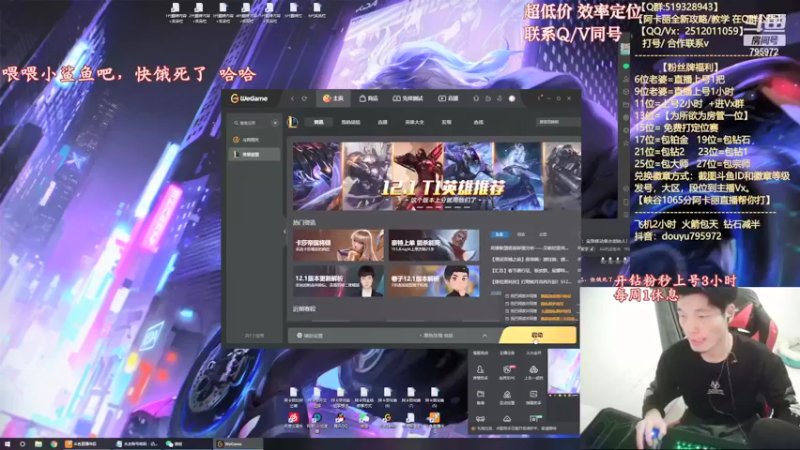Open the 12.1 T1英雄推荐 banner
Viewport: 800px width, 450px height.
pyautogui.click(x=437, y=176)
